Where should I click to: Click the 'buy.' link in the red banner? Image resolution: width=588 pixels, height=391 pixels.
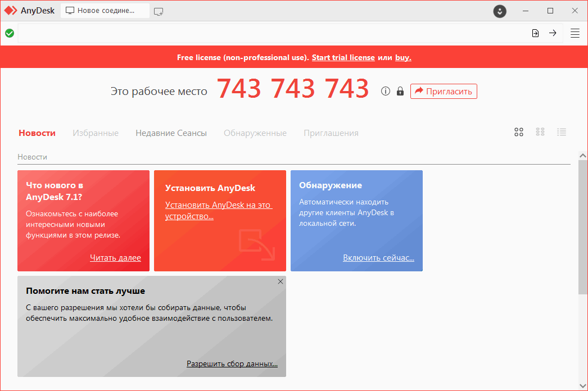pyautogui.click(x=403, y=57)
